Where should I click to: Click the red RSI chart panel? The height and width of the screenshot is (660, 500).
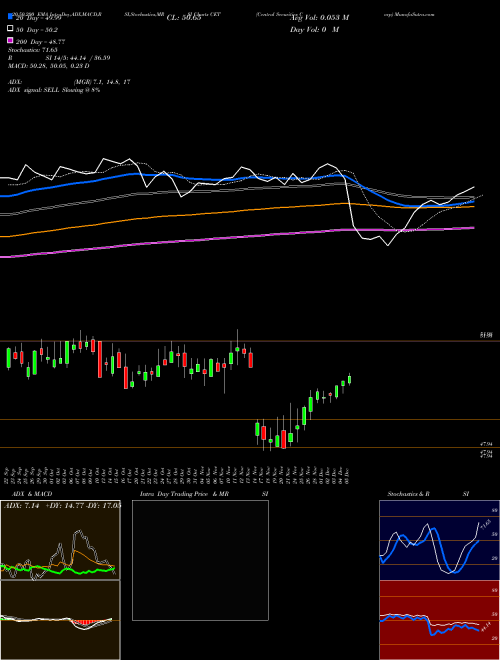pyautogui.click(x=439, y=620)
